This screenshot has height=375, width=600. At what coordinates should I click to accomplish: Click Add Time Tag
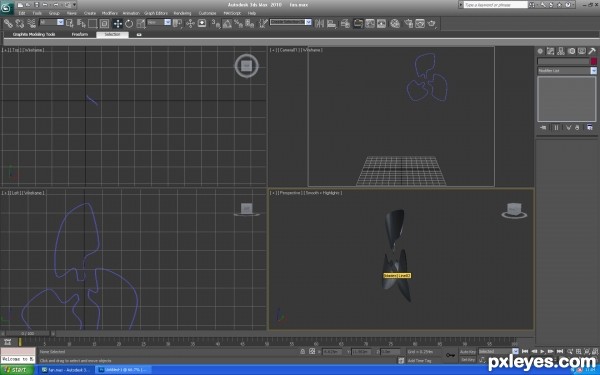pos(419,360)
